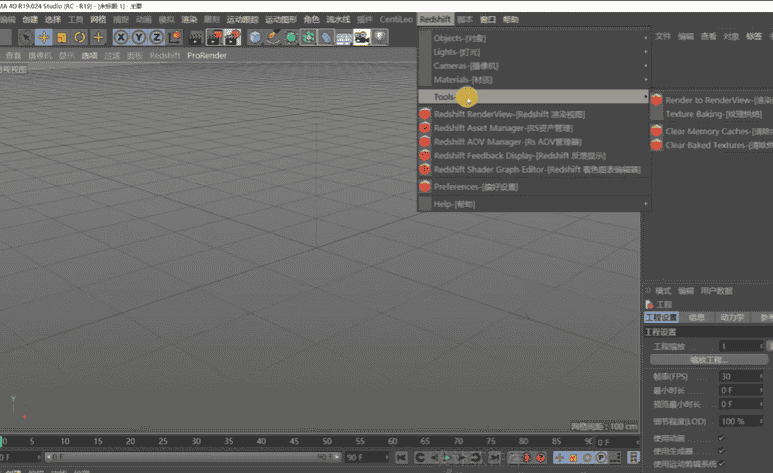Expand the Lights submenu
Image resolution: width=773 pixels, height=473 pixels.
533,52
